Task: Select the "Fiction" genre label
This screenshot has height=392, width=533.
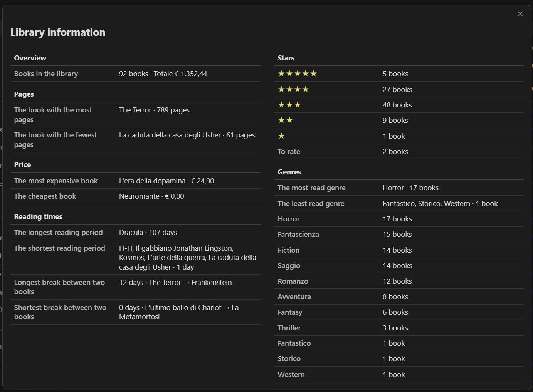Action: pos(289,250)
